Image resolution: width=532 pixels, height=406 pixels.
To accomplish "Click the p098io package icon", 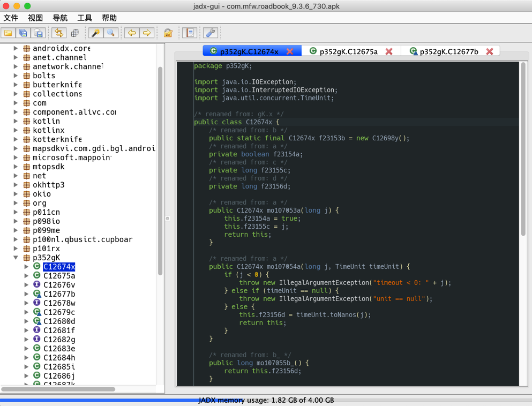I will [x=26, y=221].
